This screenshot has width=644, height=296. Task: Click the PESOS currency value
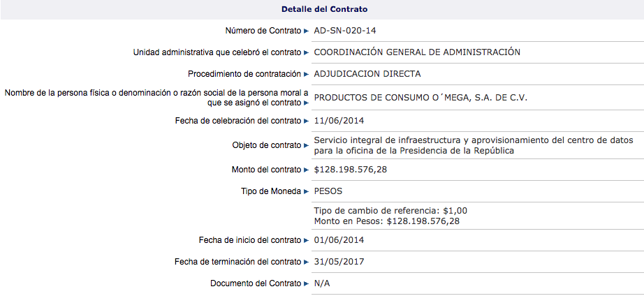[x=328, y=191]
